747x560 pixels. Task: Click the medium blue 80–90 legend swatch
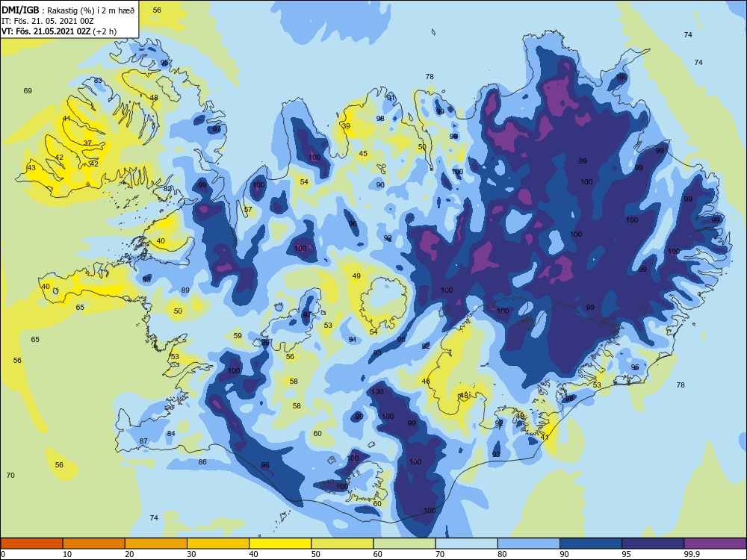point(529,544)
